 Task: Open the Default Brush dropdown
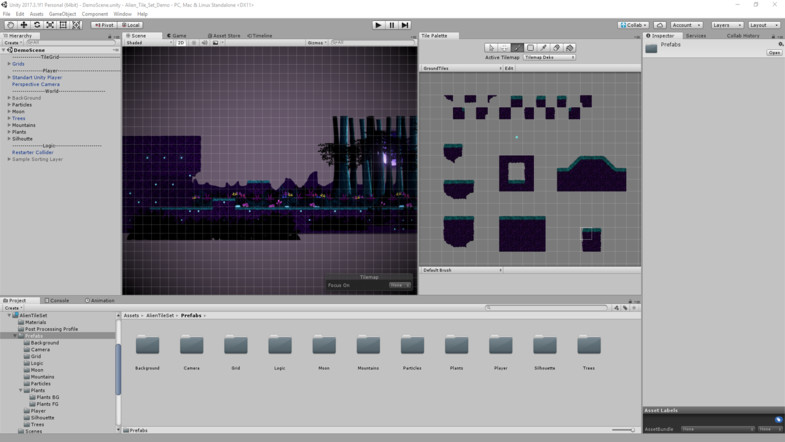(461, 270)
